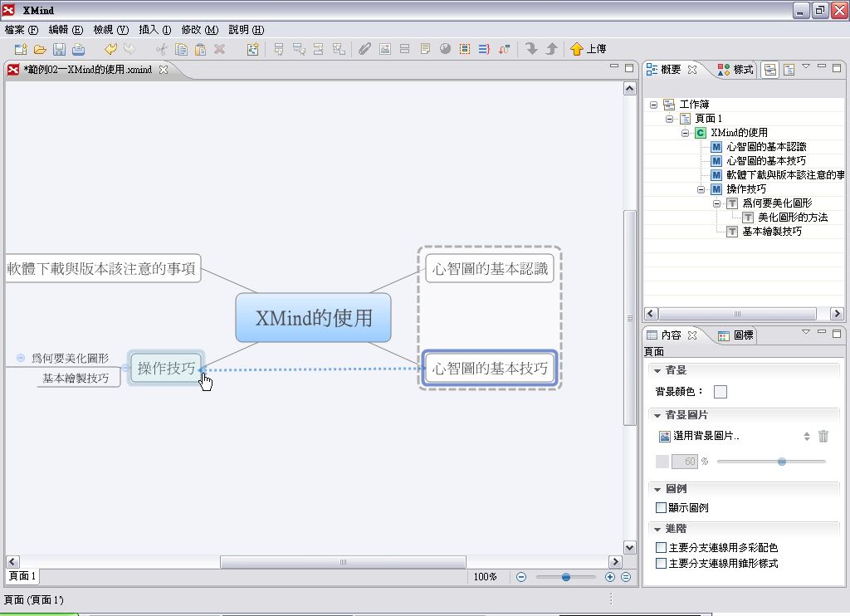Select 美化圖形的方法 in the outline tree

click(x=793, y=218)
